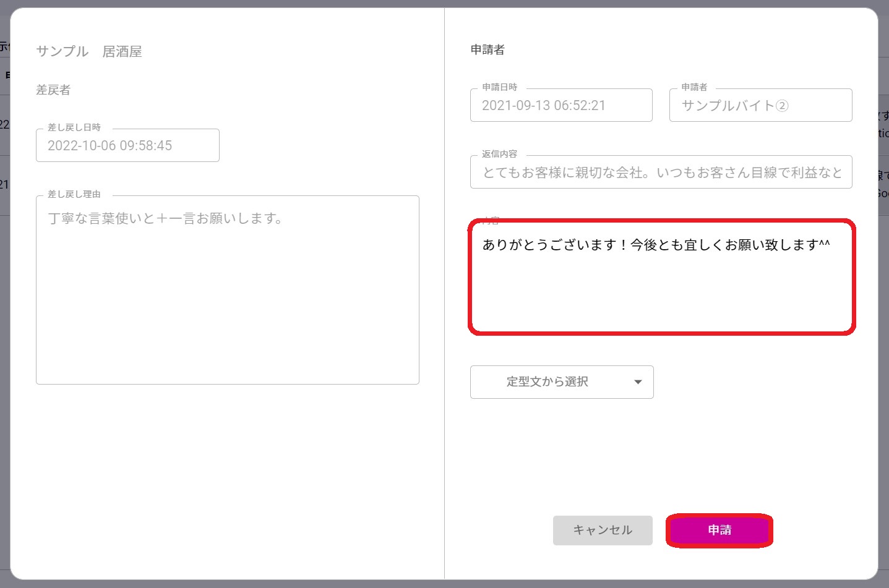The height and width of the screenshot is (588, 889).
Task: Select the 申請日時 date field
Action: pyautogui.click(x=560, y=106)
